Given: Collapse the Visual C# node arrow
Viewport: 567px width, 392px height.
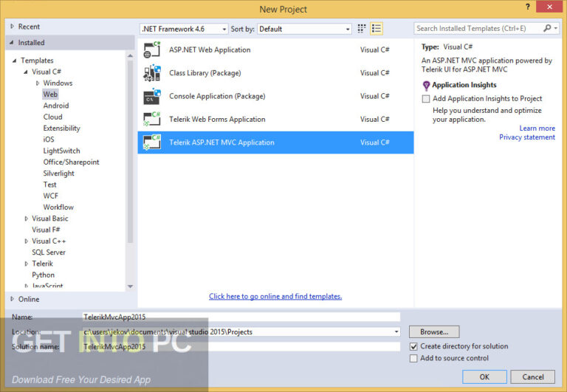Looking at the screenshot, I should pos(25,72).
